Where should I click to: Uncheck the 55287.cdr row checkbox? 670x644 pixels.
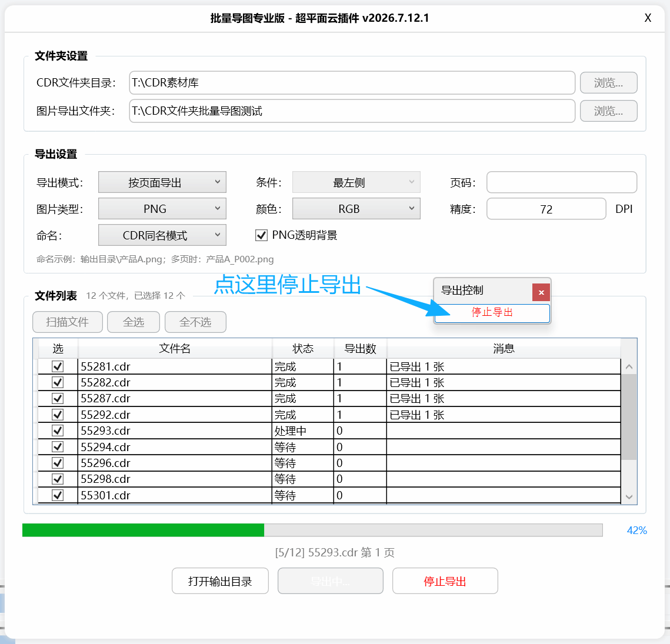pyautogui.click(x=58, y=398)
